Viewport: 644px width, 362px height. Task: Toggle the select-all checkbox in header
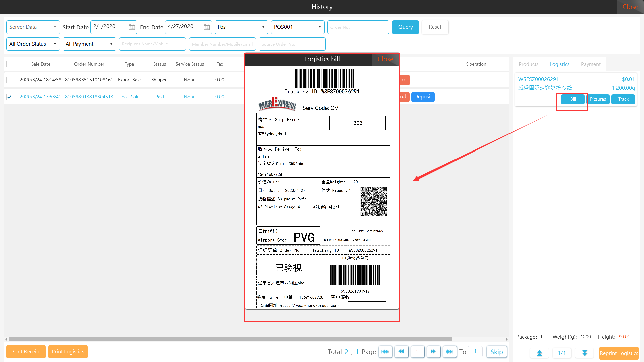pyautogui.click(x=9, y=64)
